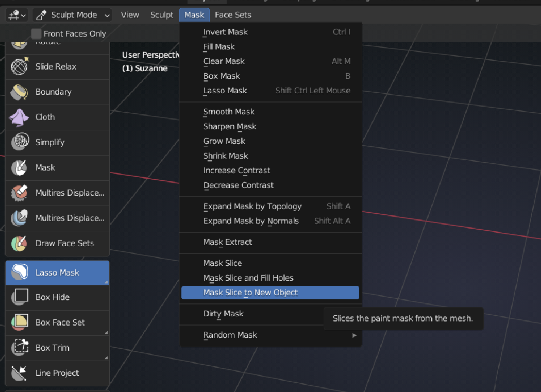Open the editor type selector dropdown
The width and height of the screenshot is (541, 392).
(x=16, y=15)
